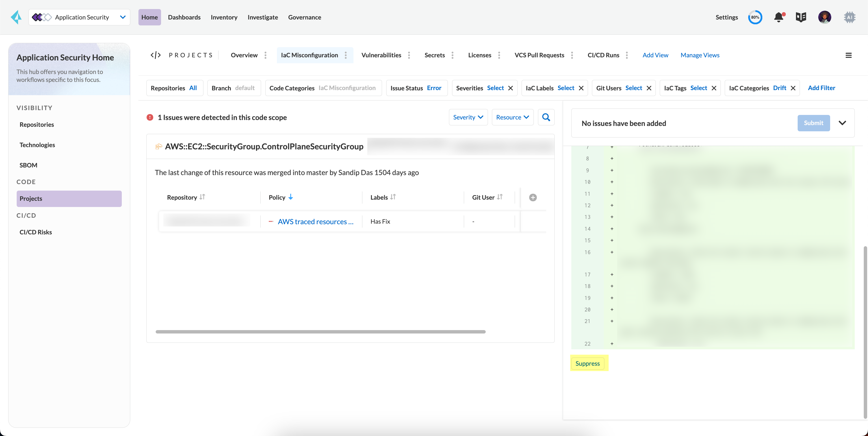Open the Licenses tab options kebab
This screenshot has width=868, height=436.
[x=499, y=55]
